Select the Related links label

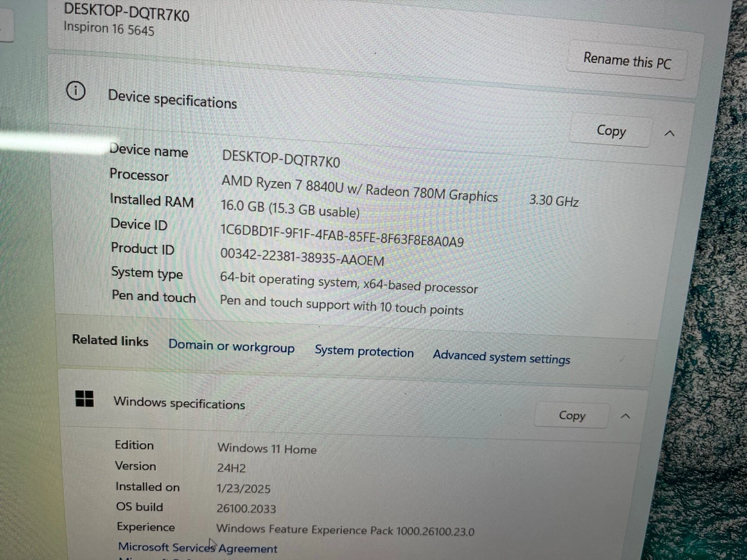click(x=110, y=340)
